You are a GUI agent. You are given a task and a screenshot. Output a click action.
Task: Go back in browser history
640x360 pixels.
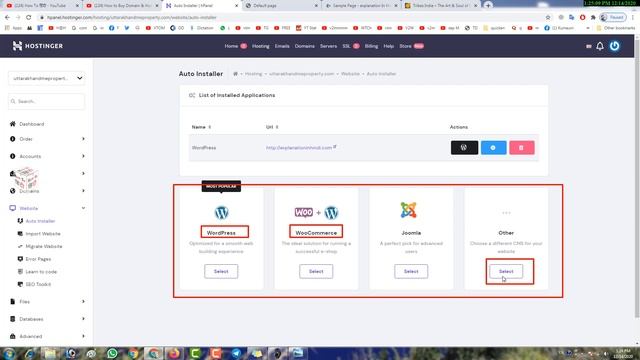(x=7, y=17)
